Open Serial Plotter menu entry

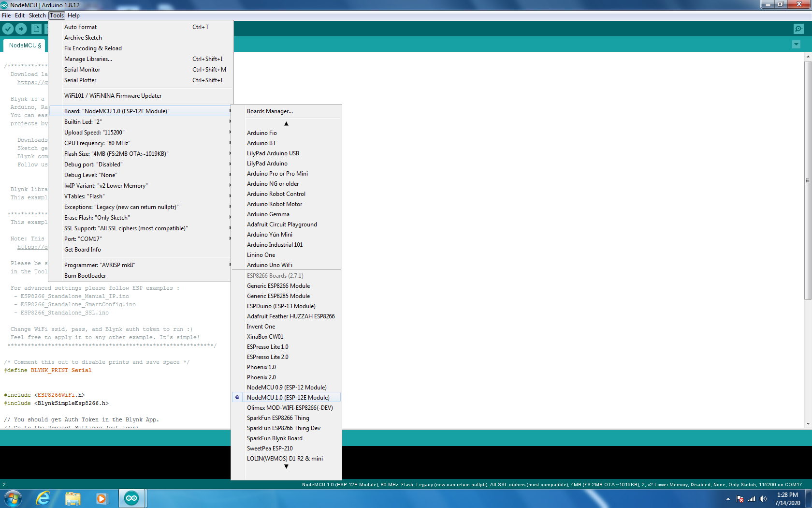(x=140, y=80)
